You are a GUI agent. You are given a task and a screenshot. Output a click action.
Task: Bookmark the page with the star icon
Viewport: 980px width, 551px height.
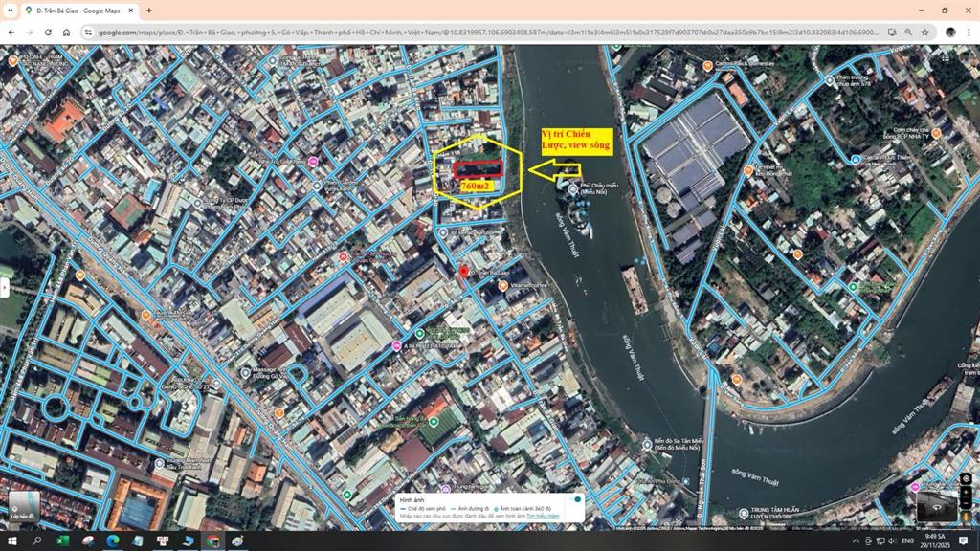click(924, 33)
